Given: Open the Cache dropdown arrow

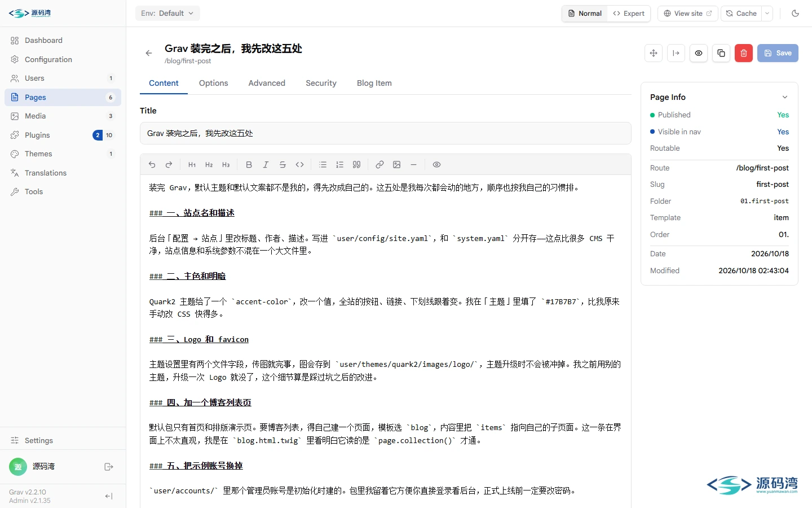Looking at the screenshot, I should coord(767,14).
